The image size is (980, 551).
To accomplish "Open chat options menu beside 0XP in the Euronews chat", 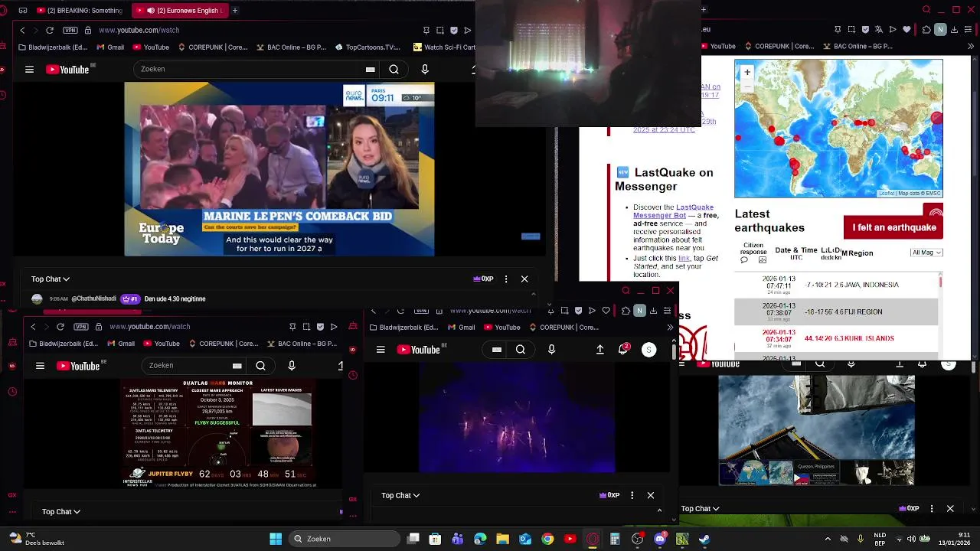I will [x=506, y=279].
